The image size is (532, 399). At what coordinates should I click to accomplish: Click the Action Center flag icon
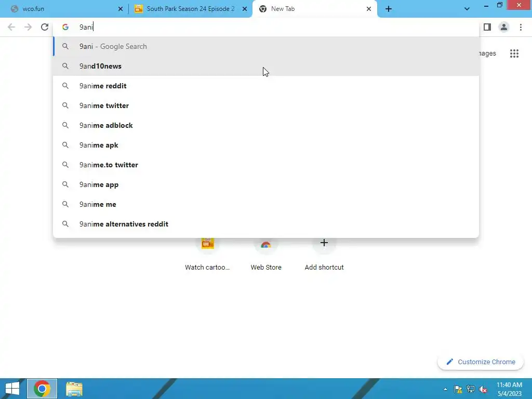(458, 389)
